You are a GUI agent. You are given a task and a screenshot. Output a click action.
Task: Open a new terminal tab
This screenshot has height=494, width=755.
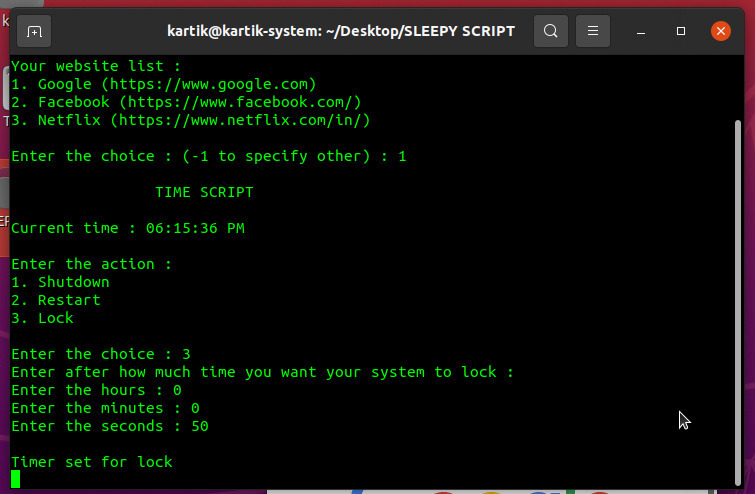coord(34,32)
